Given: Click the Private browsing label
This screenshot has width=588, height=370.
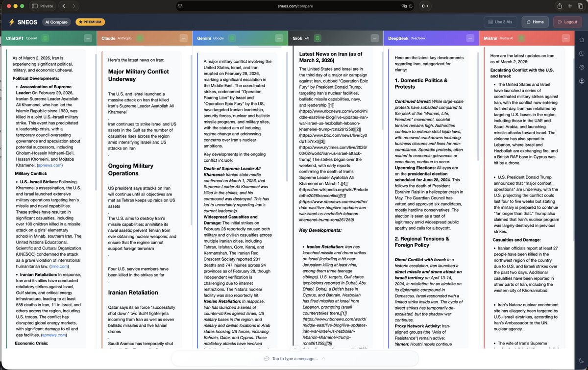Looking at the screenshot, I should [x=47, y=6].
